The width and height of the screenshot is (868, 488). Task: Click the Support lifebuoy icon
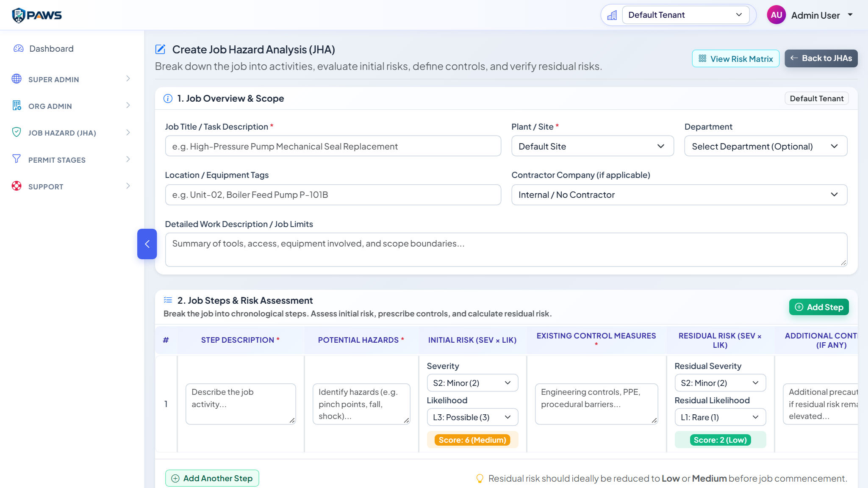(17, 186)
